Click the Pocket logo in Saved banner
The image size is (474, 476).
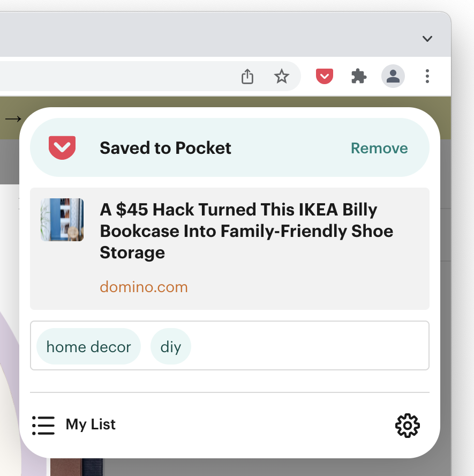click(x=62, y=148)
